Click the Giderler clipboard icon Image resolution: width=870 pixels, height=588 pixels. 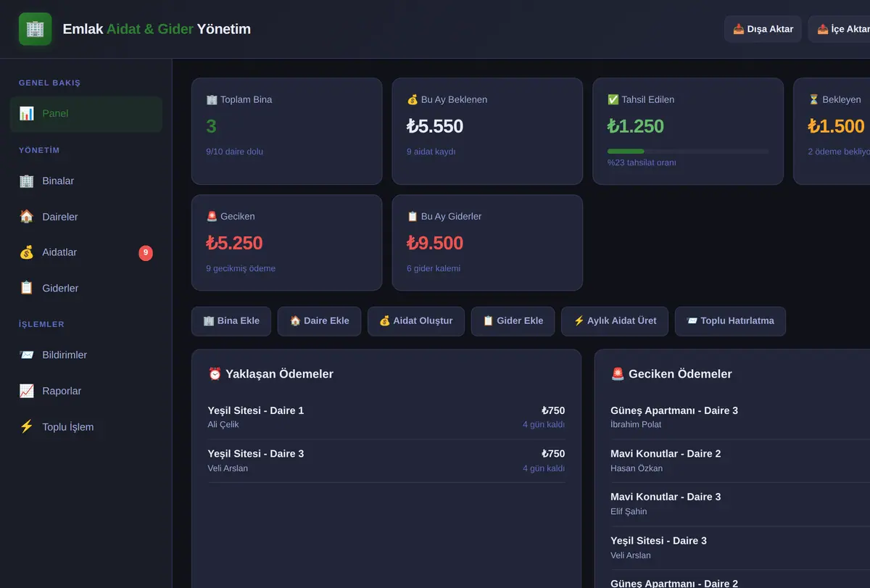click(27, 288)
